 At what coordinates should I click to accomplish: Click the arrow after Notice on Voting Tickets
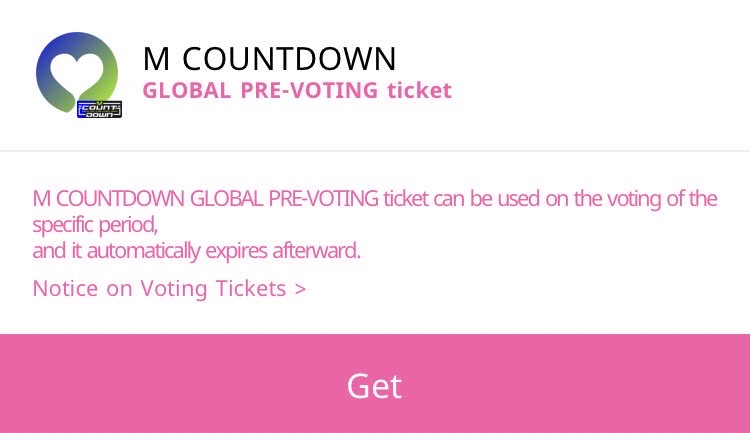coord(300,289)
